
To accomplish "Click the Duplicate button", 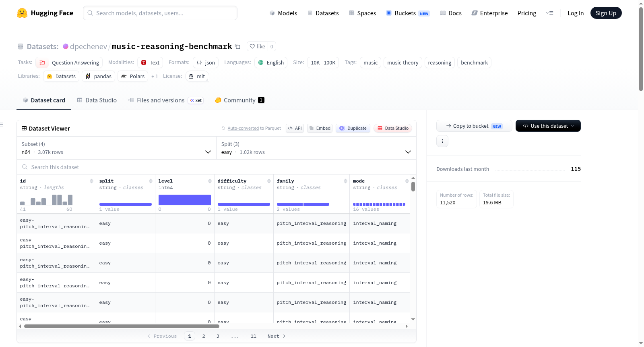I will click(x=353, y=128).
